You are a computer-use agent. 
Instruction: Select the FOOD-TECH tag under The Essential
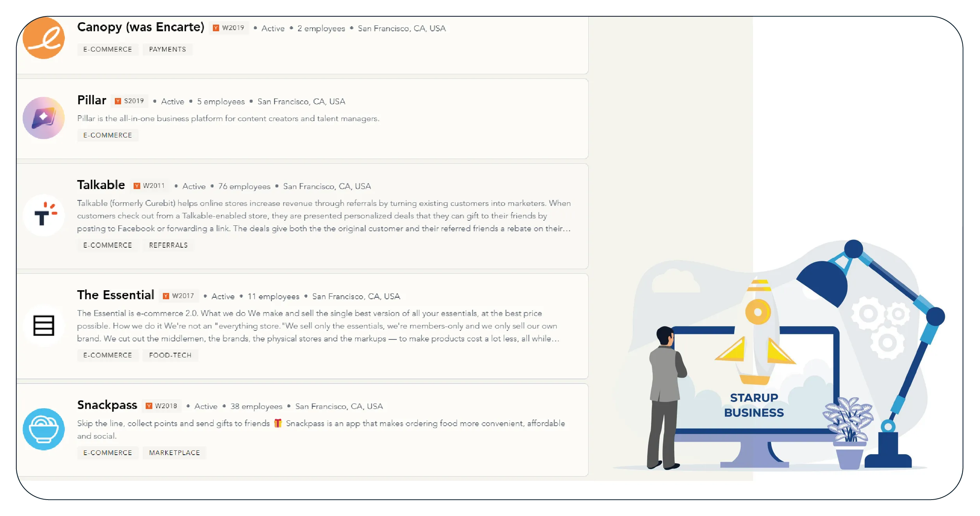click(x=170, y=355)
